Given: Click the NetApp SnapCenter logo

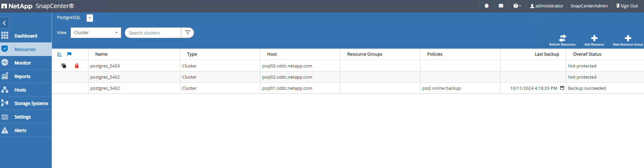Looking at the screenshot, I should (x=37, y=6).
